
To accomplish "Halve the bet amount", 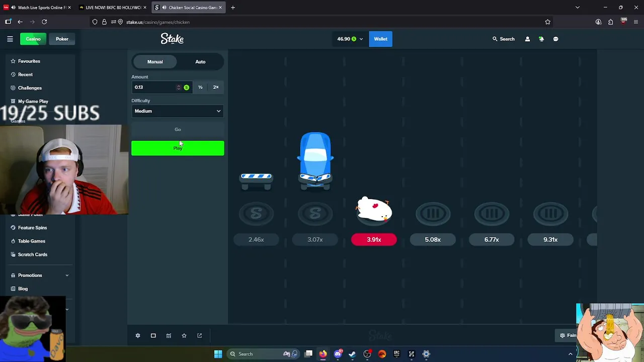I will point(200,87).
